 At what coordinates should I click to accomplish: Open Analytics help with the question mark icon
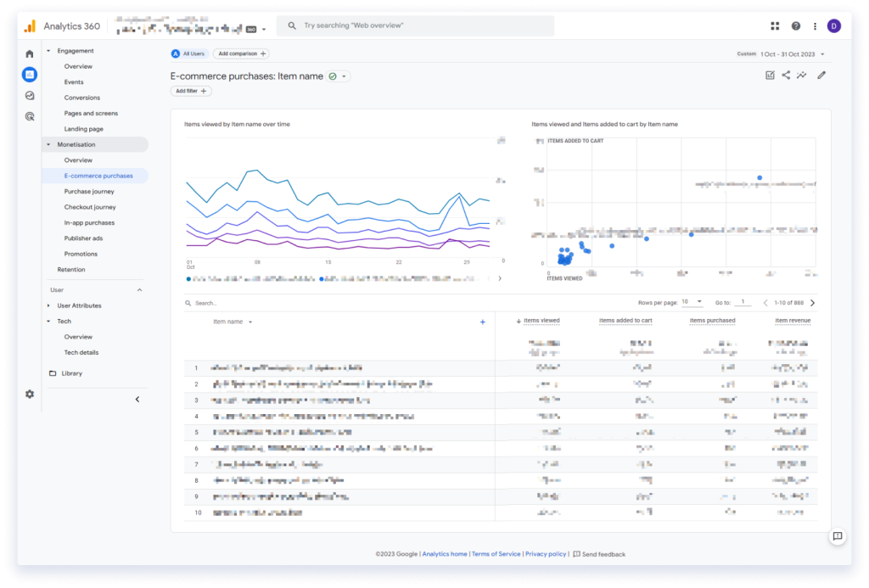(x=795, y=25)
